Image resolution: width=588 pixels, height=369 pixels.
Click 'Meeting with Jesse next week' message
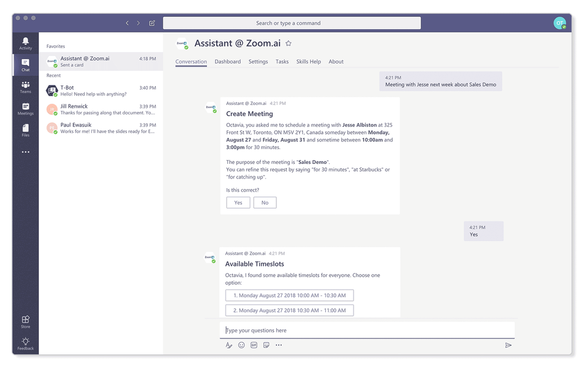pyautogui.click(x=441, y=81)
